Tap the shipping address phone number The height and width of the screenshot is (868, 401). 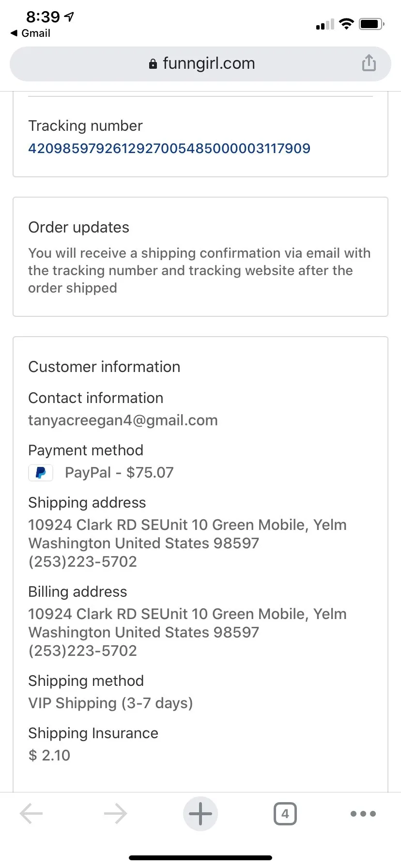pos(82,561)
